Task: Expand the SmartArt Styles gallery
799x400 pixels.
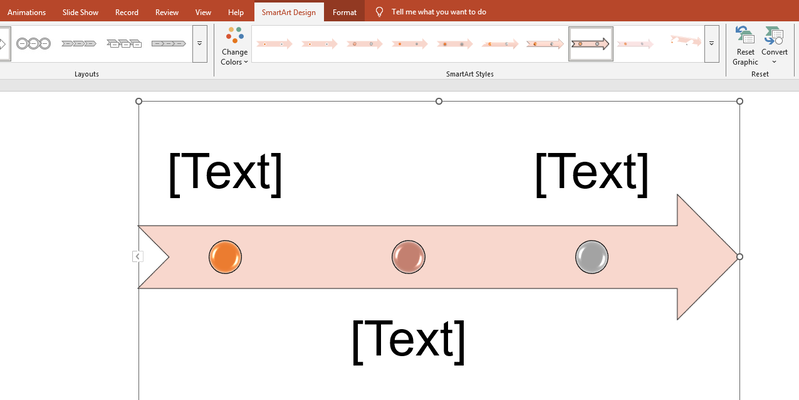Action: pyautogui.click(x=711, y=44)
